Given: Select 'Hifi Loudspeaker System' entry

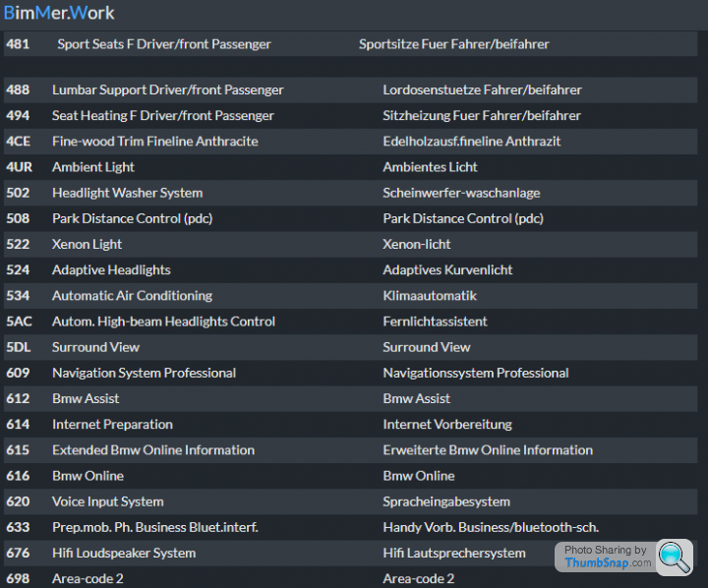Looking at the screenshot, I should point(124,554).
